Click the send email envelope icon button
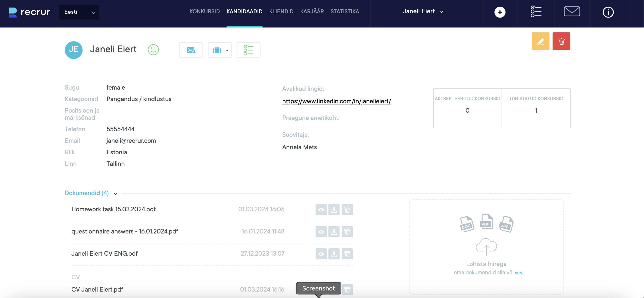Image resolution: width=644 pixels, height=298 pixels. coord(191,50)
